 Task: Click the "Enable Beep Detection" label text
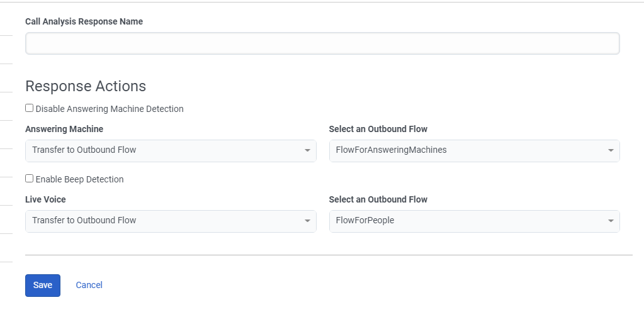pyautogui.click(x=79, y=179)
